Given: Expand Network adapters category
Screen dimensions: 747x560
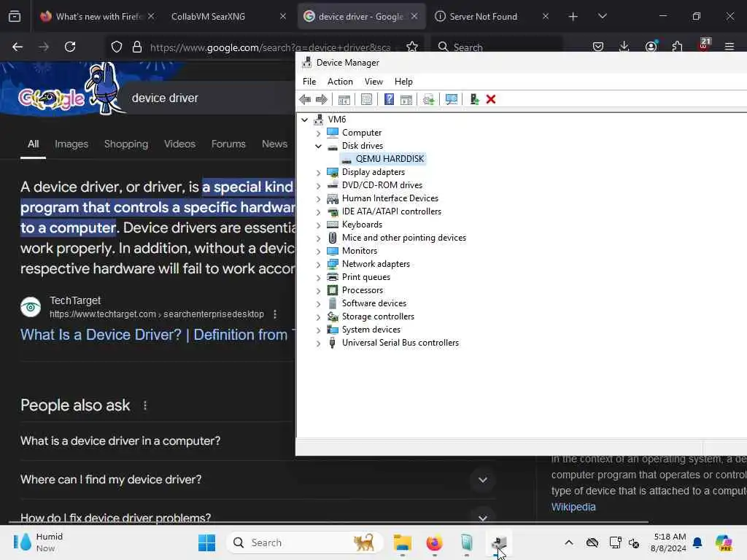Looking at the screenshot, I should [318, 264].
